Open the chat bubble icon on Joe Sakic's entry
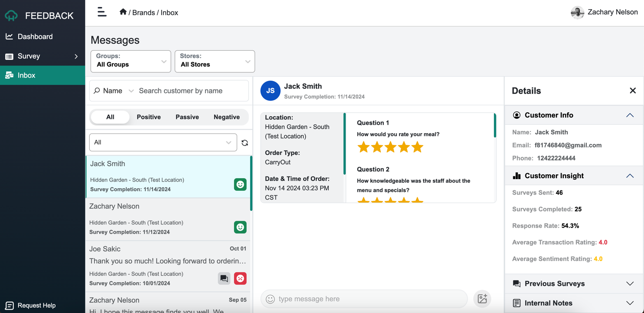Image resolution: width=644 pixels, height=313 pixels. click(224, 278)
